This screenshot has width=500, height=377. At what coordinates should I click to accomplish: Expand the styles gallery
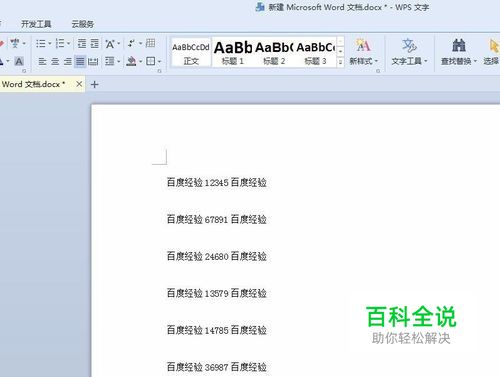tap(340, 62)
